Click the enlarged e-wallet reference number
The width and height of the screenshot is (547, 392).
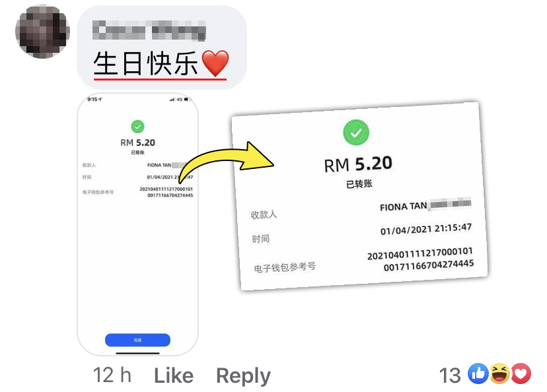click(421, 259)
